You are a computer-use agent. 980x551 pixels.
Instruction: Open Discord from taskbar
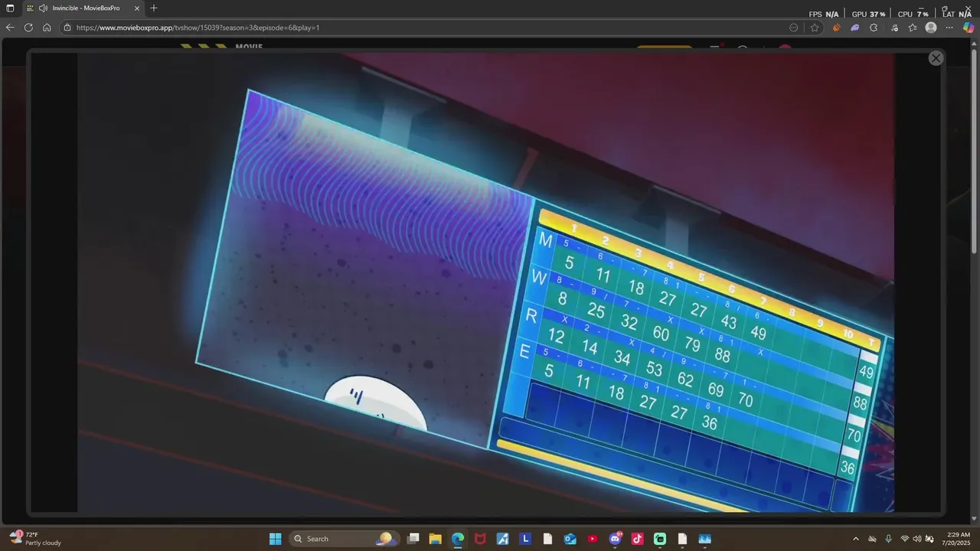(615, 539)
